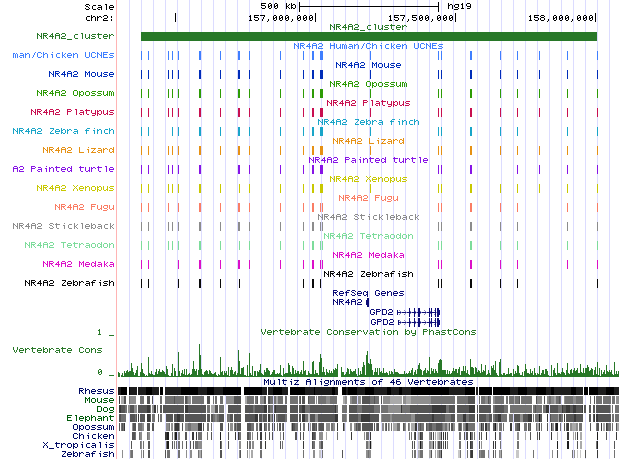
Task: Click left-side NR4A2 Tetraodon track label
Action: point(69,245)
